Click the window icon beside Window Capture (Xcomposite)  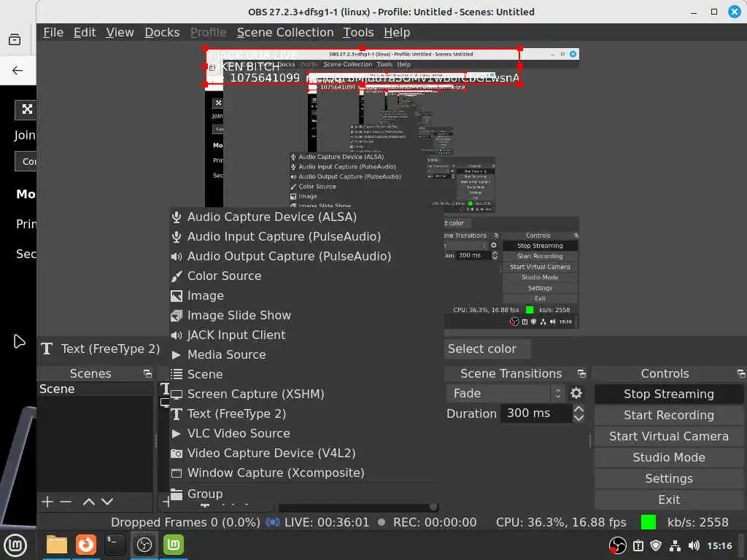pyautogui.click(x=177, y=472)
